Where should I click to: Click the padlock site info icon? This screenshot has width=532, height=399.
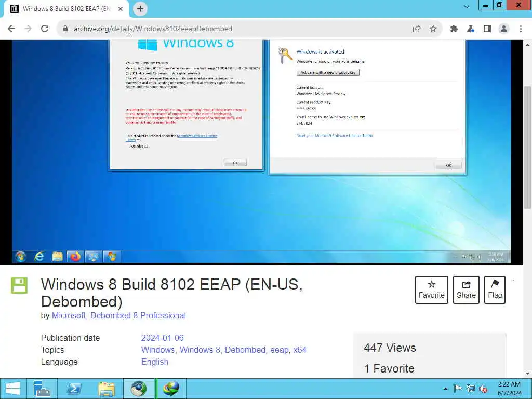65,29
